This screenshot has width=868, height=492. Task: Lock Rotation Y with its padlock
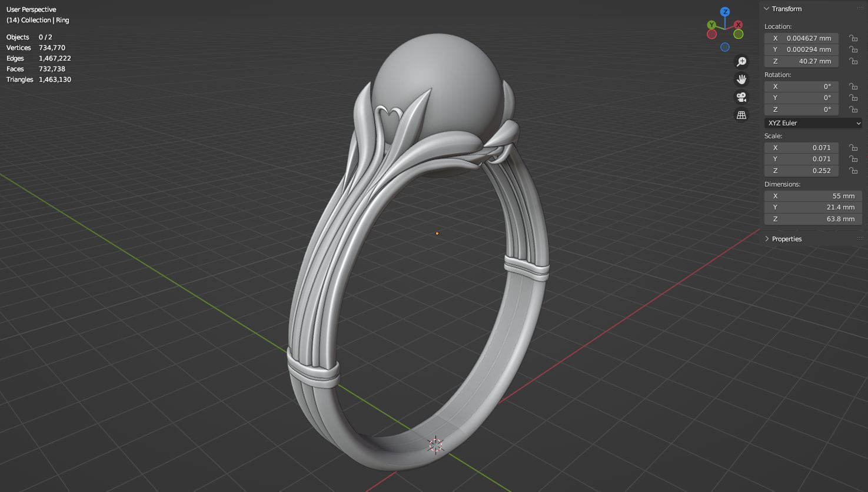(853, 98)
